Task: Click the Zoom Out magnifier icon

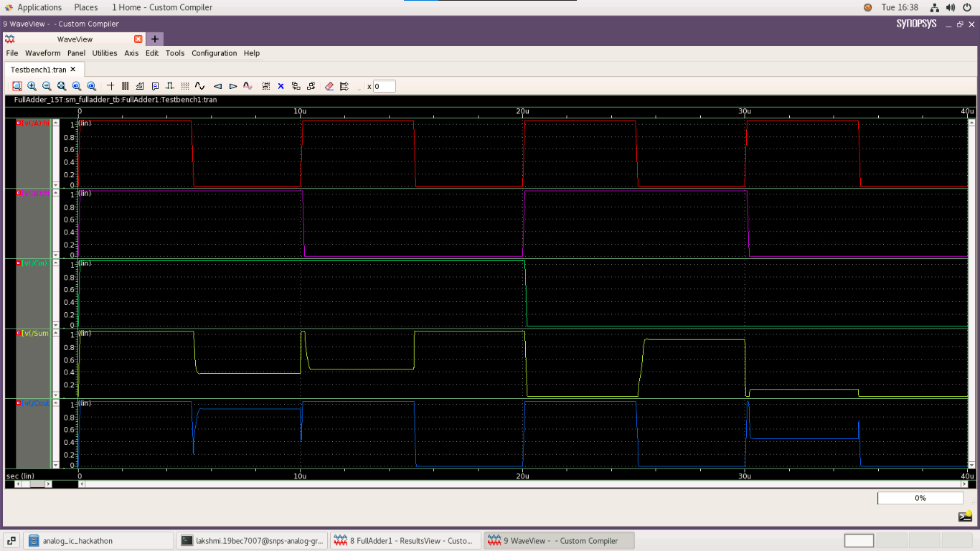Action: pos(45,85)
